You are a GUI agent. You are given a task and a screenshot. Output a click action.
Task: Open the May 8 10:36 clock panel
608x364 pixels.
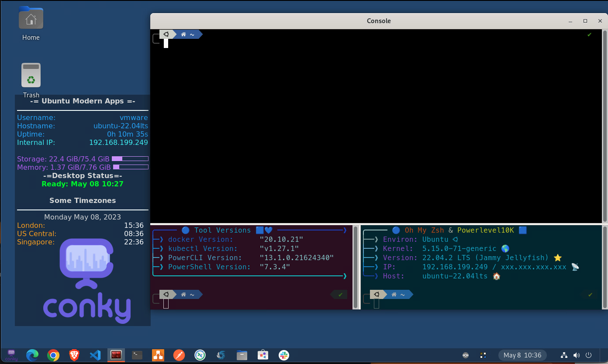pyautogui.click(x=522, y=355)
